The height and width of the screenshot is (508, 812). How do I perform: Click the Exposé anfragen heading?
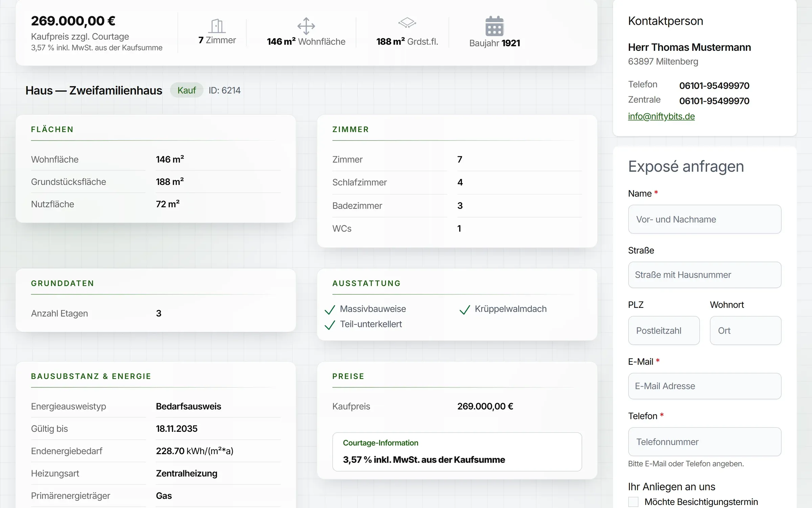click(x=686, y=166)
